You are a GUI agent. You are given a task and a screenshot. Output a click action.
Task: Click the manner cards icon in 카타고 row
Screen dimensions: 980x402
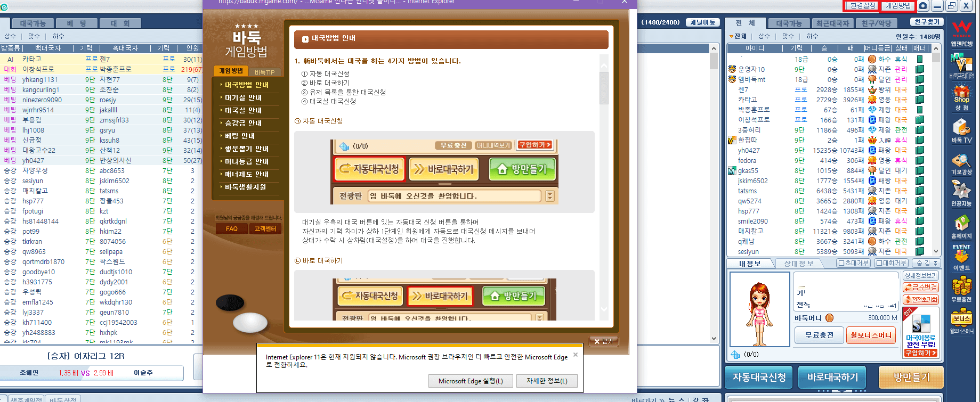(920, 100)
